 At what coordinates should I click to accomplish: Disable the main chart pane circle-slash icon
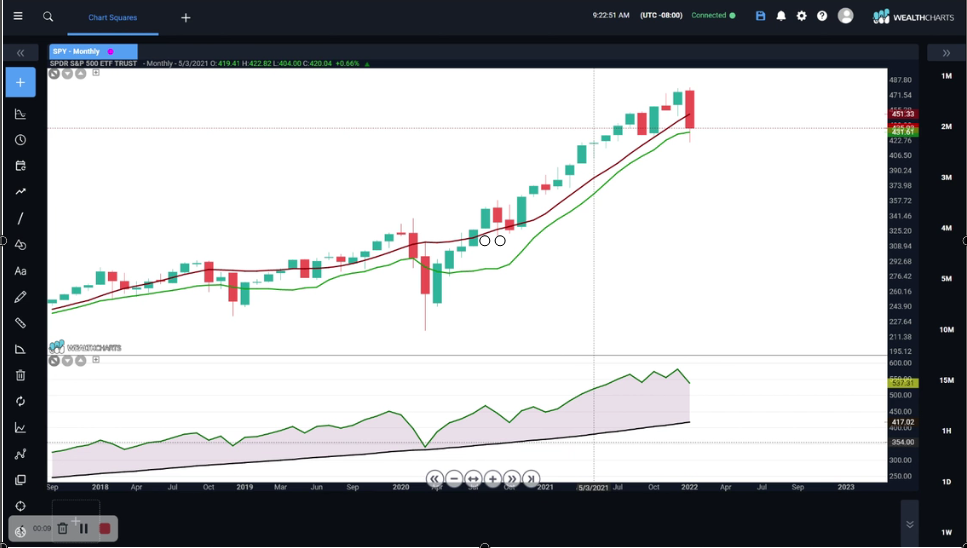coord(54,73)
